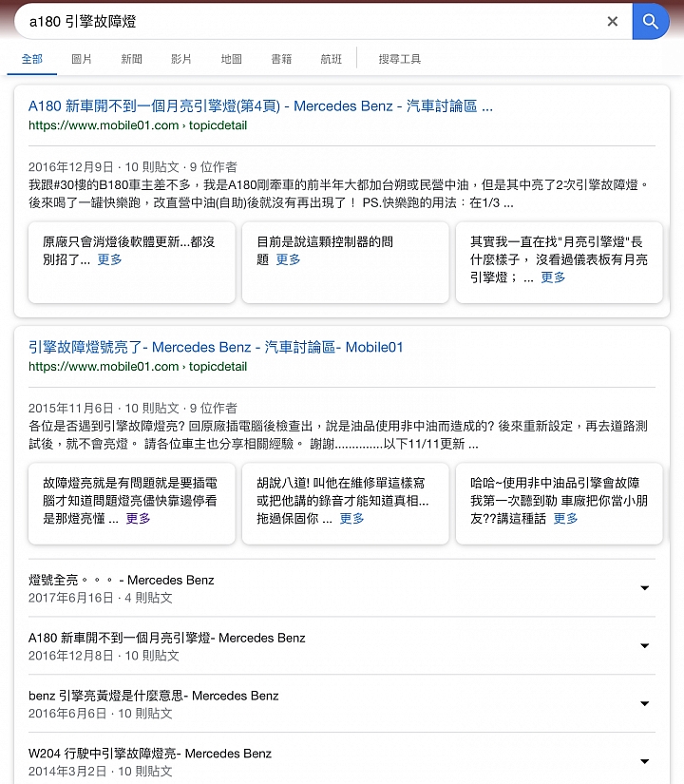Image resolution: width=684 pixels, height=784 pixels.
Task: Open the 航班 tab
Action: 331,59
